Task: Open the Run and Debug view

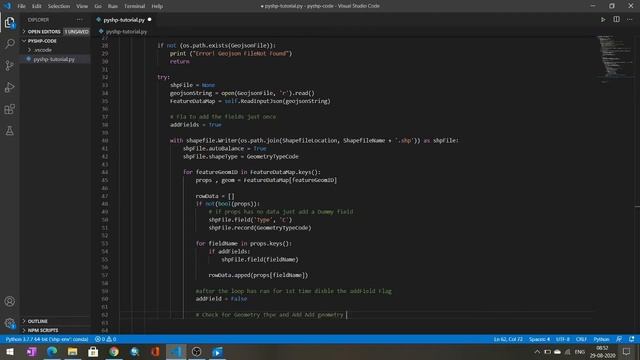Action: 9,87
